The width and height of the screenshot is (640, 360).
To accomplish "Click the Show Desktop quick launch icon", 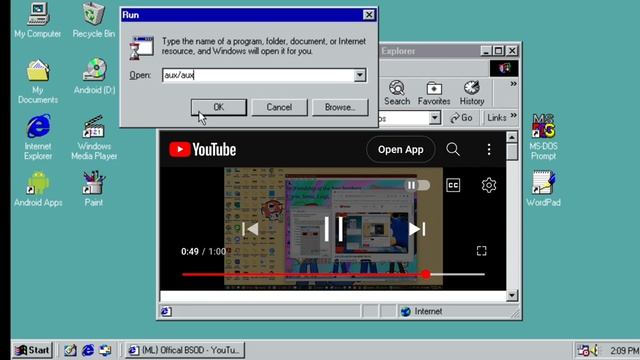I will pos(70,350).
